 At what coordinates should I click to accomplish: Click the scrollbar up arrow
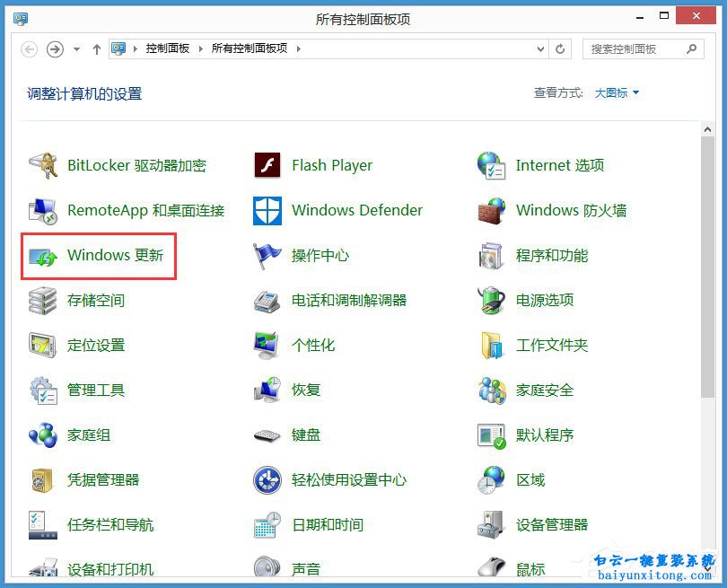tap(708, 127)
